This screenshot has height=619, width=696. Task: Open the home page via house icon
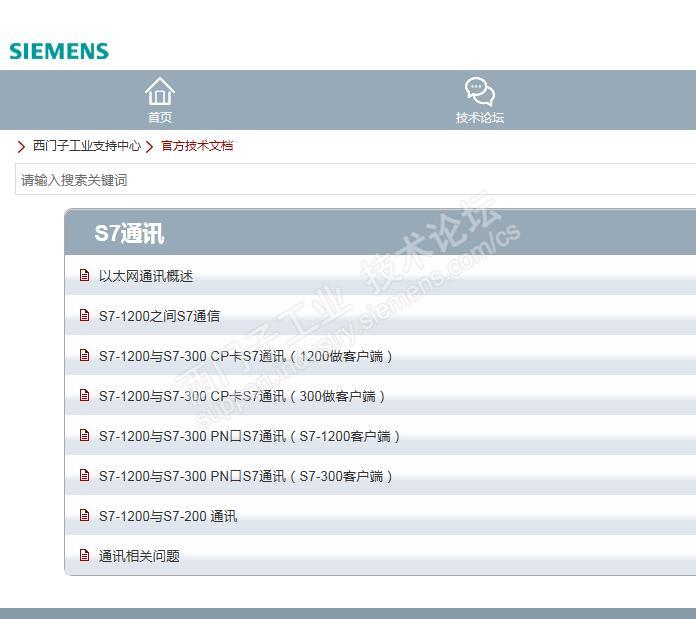tap(160, 91)
